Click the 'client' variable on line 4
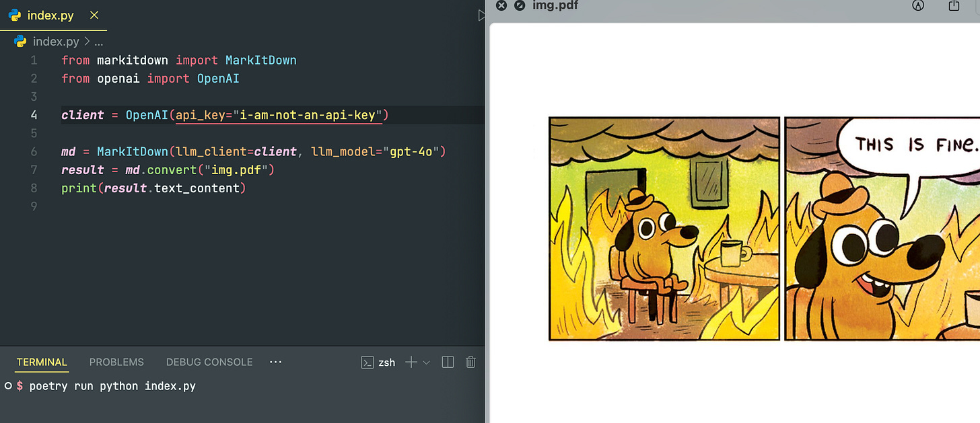The image size is (980, 423). 83,115
